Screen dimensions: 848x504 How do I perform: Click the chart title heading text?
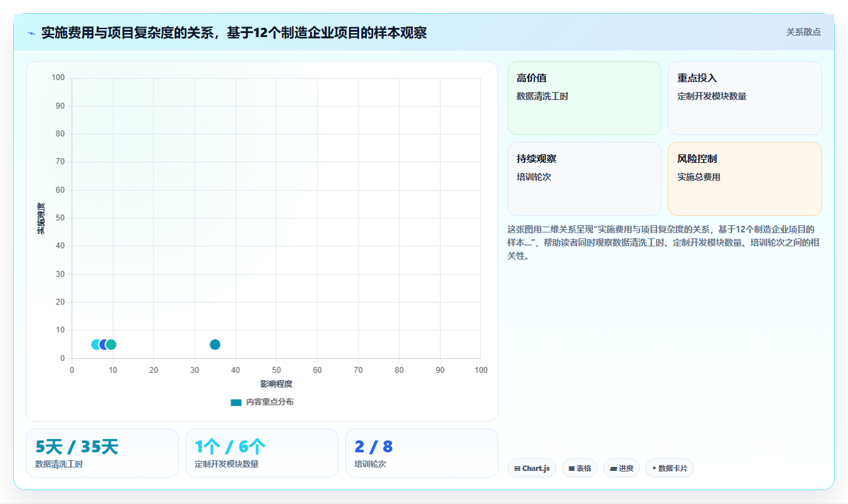click(234, 32)
